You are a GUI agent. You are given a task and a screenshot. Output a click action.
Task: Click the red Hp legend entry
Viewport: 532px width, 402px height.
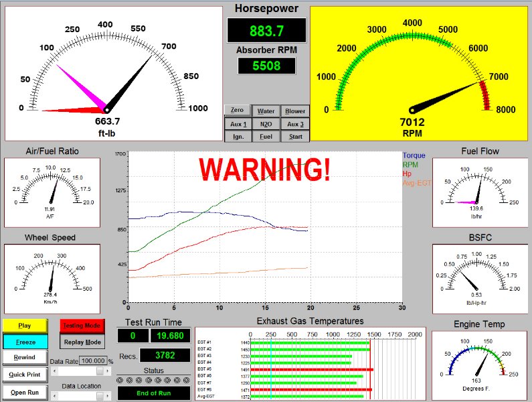tap(407, 174)
